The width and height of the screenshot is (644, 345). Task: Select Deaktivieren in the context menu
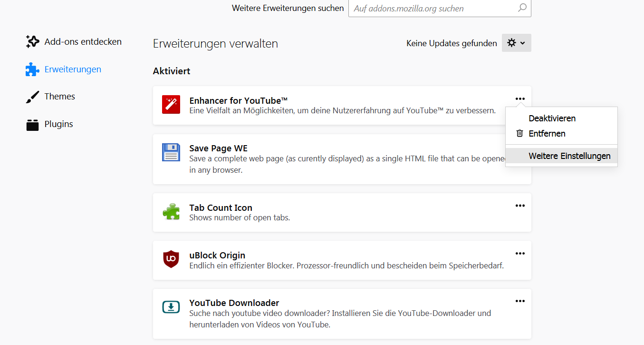[552, 118]
